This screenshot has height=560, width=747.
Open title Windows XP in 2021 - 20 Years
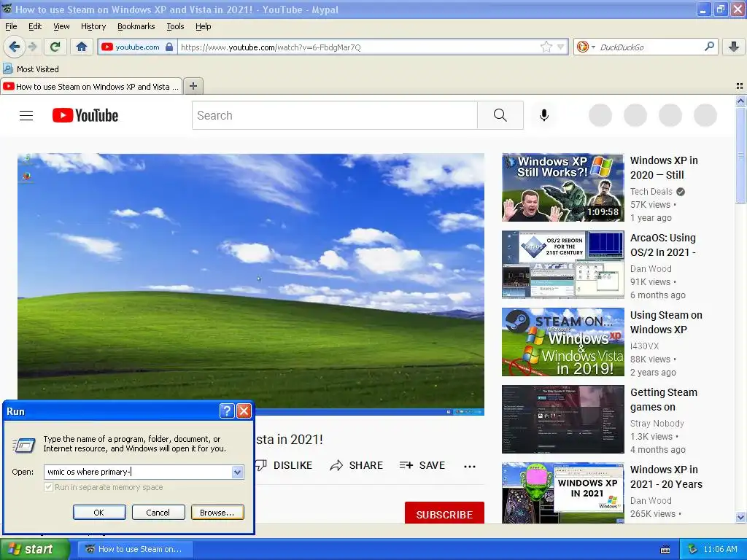pyautogui.click(x=666, y=477)
